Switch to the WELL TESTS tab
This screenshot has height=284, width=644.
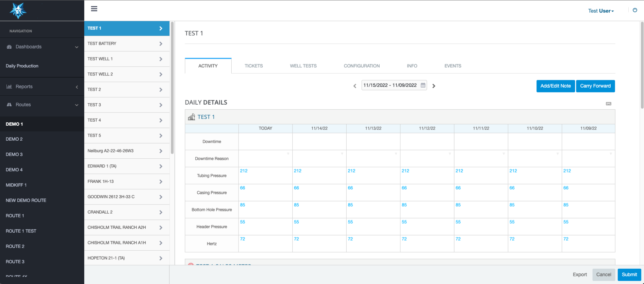tap(303, 66)
